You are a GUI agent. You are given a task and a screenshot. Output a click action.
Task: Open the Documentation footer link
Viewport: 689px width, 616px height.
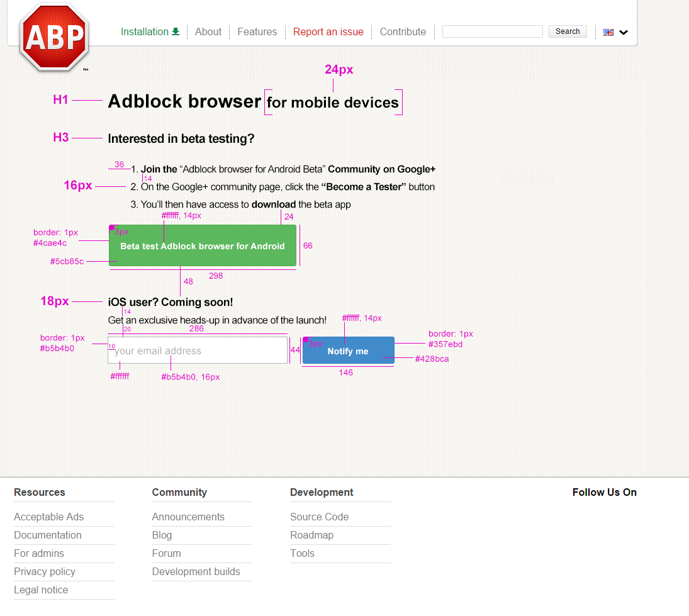(x=47, y=535)
